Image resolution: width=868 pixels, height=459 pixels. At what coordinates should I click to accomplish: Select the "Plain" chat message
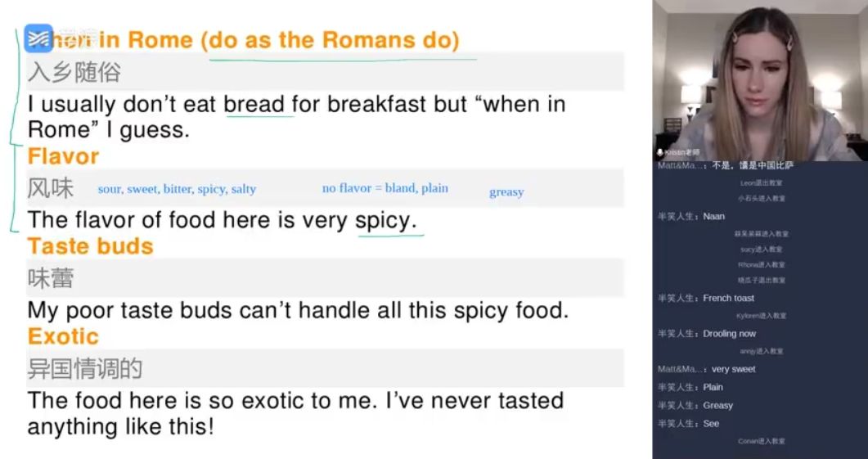tap(713, 388)
